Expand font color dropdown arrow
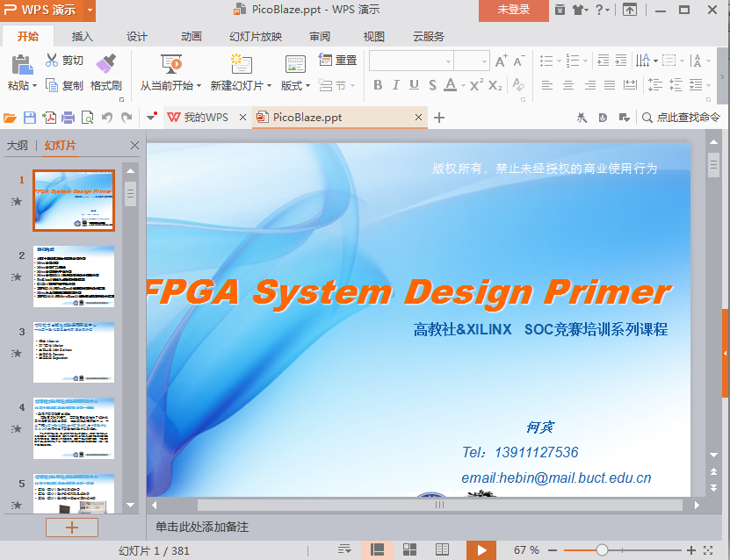The image size is (730, 560). point(463,86)
